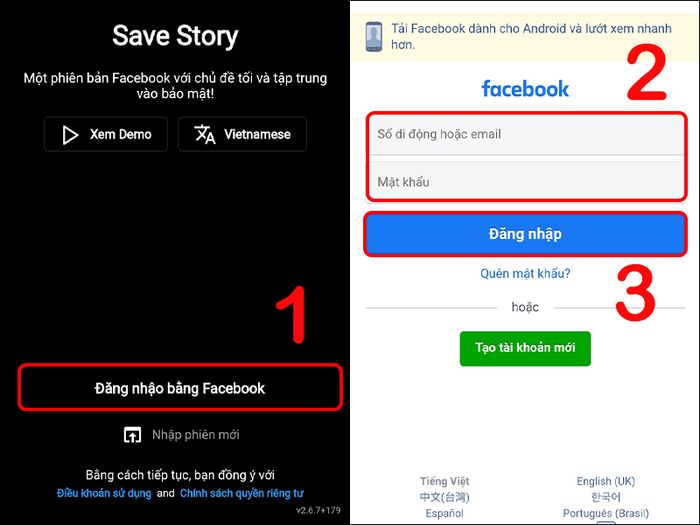700x525 pixels.
Task: Choose Español language option
Action: (x=444, y=513)
